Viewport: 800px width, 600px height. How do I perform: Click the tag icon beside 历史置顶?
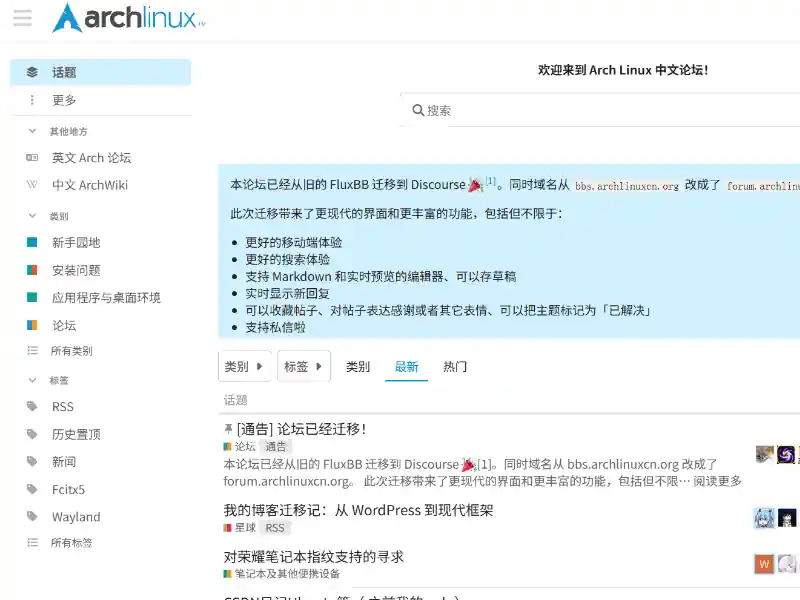click(32, 434)
